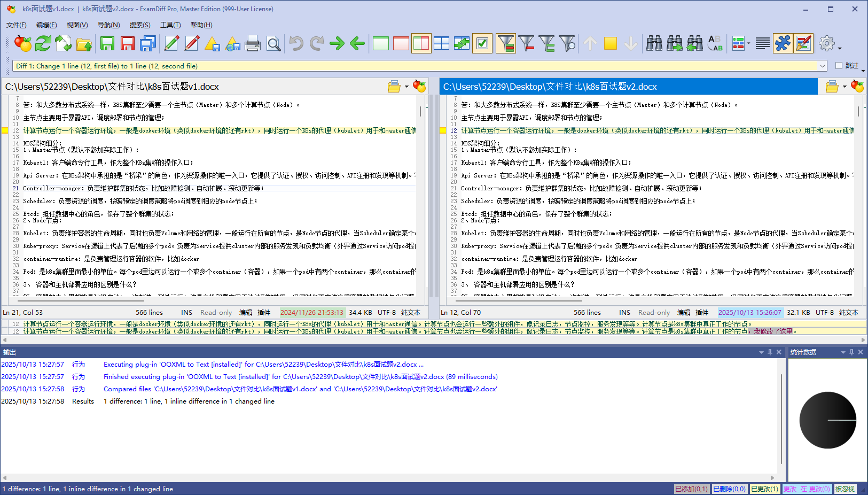Click the magnifier Print Preview icon

coord(273,44)
